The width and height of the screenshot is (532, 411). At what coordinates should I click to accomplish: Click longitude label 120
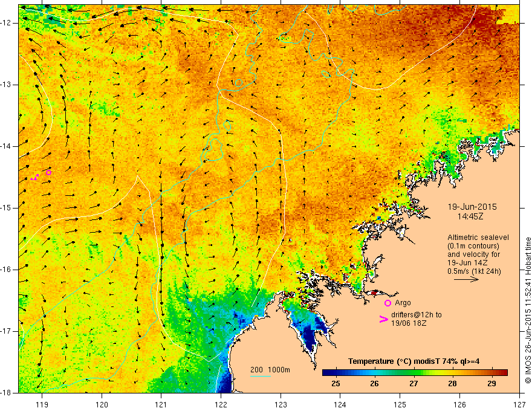coord(102,404)
